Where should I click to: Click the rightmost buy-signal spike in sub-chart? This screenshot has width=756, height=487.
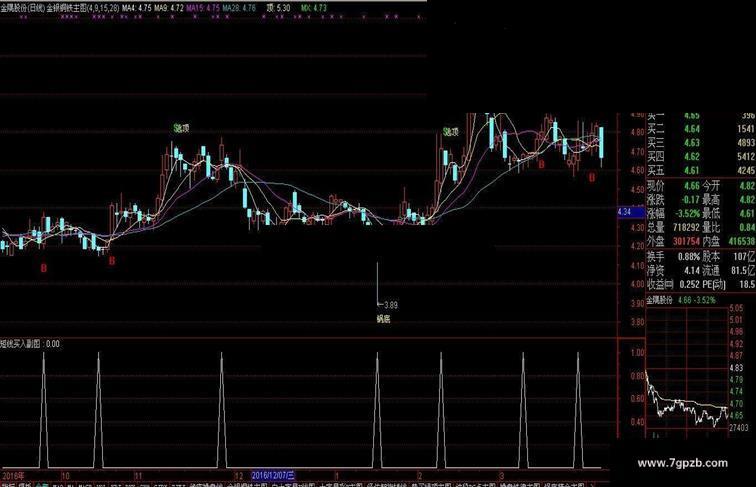(578, 410)
